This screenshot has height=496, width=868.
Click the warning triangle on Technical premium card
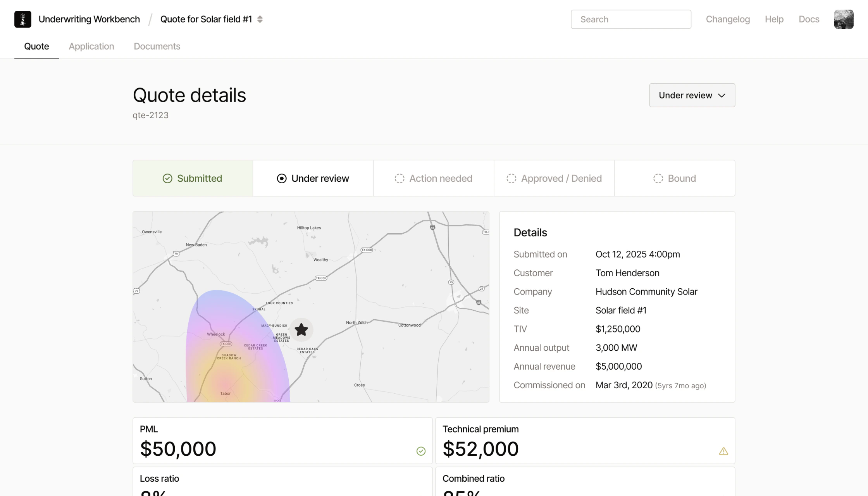[x=723, y=451]
